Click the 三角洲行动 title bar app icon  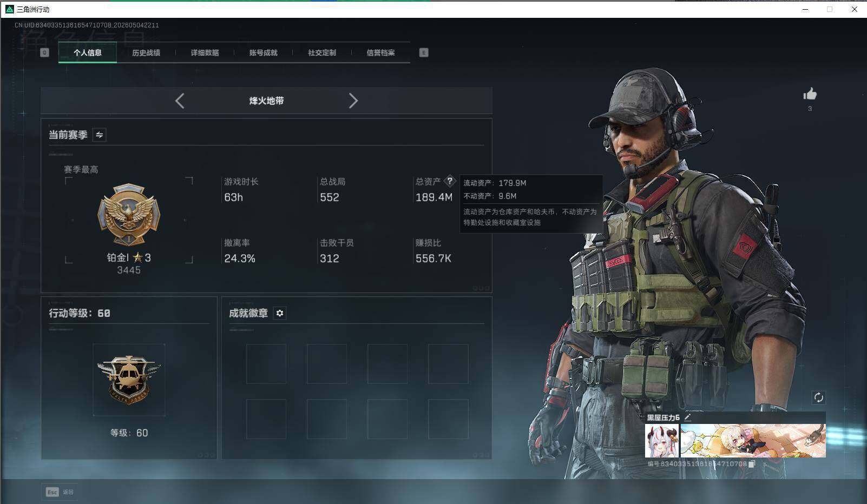click(x=9, y=9)
